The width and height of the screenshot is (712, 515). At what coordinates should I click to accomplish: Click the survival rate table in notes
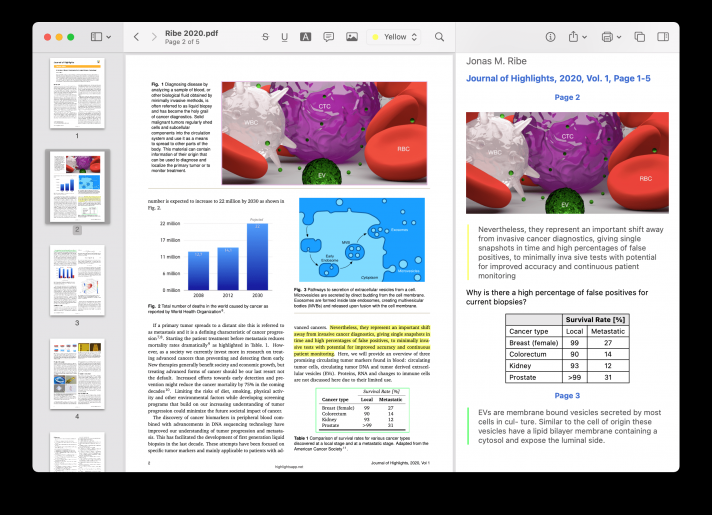567,348
